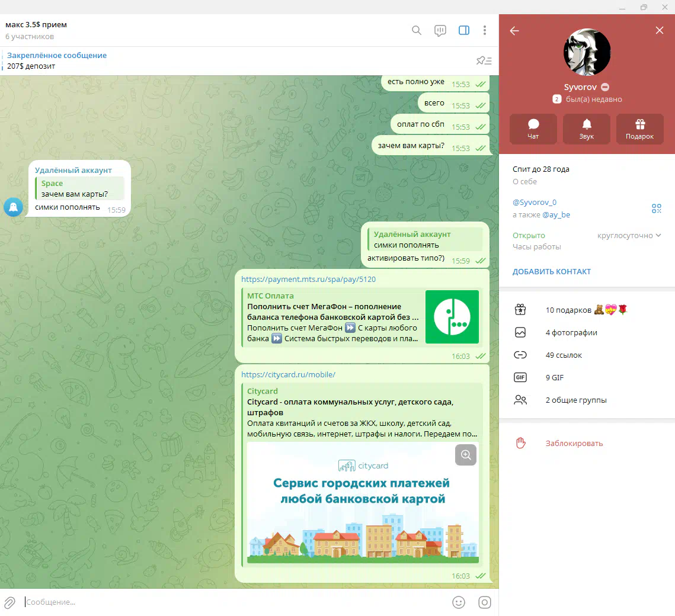The width and height of the screenshot is (675, 616).
Task: Open the emoji smiley picker
Action: [x=459, y=602]
